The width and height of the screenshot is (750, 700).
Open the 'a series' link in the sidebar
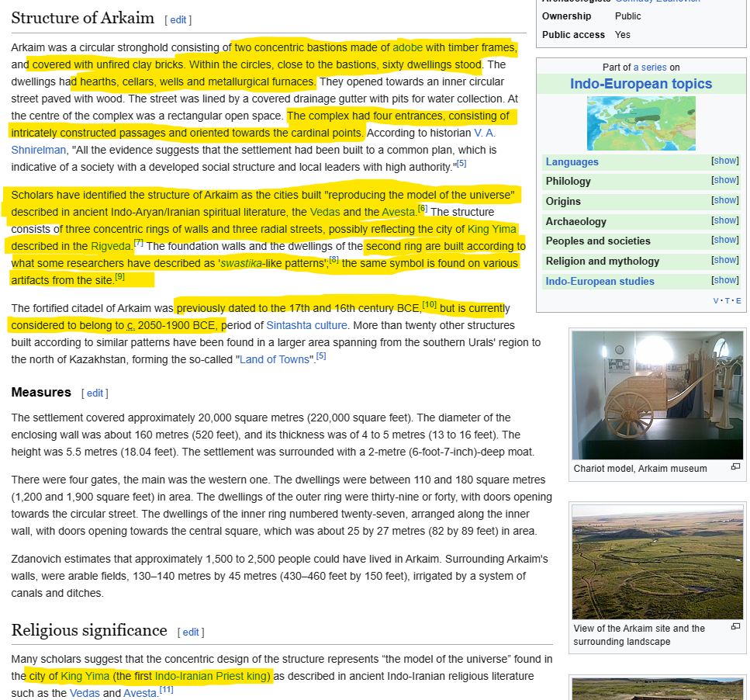pyautogui.click(x=649, y=68)
